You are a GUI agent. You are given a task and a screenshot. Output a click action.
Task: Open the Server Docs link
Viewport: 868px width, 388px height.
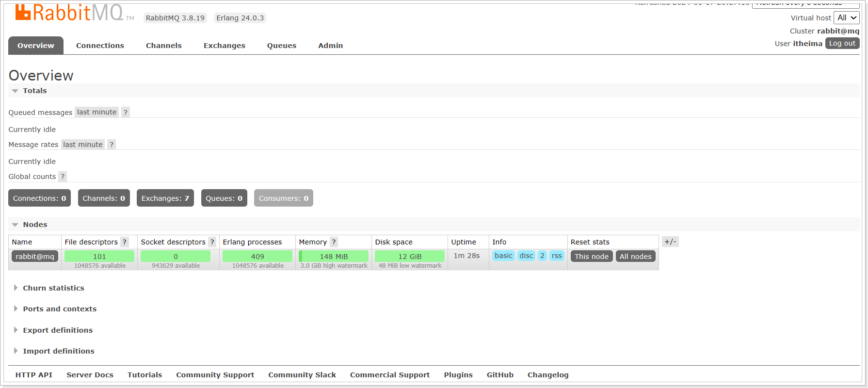tap(90, 375)
